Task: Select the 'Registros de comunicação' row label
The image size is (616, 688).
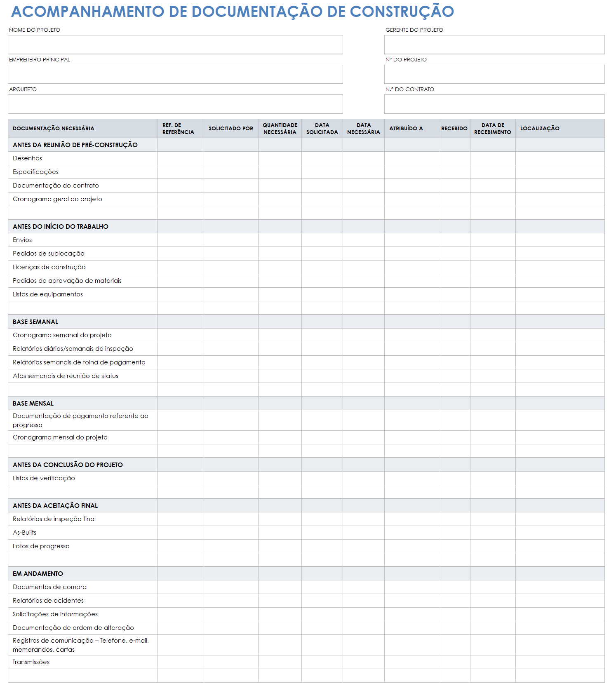Action: pyautogui.click(x=81, y=645)
